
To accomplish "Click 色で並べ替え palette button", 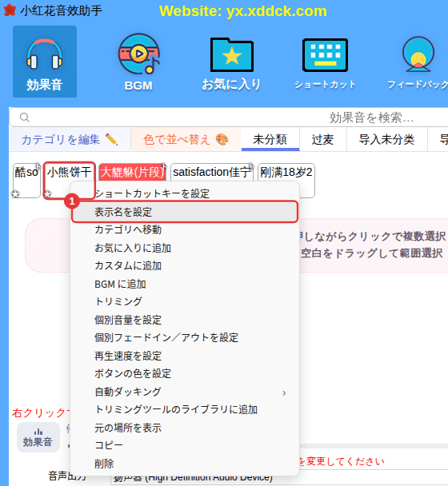I will click(x=186, y=139).
